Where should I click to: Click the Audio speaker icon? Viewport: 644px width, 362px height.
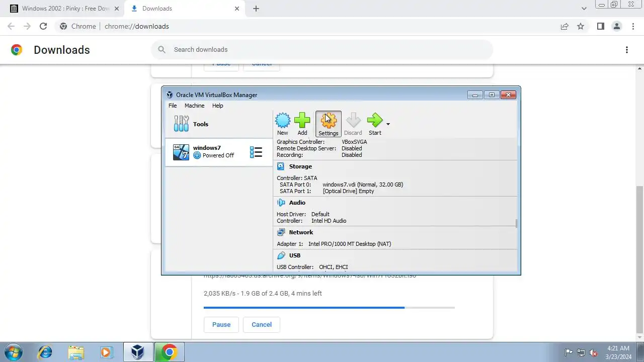(x=281, y=203)
